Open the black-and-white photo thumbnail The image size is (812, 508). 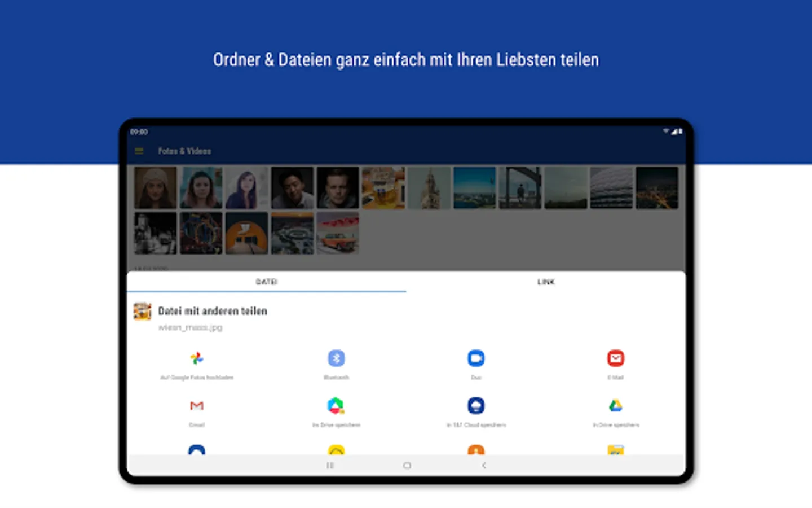[x=155, y=233]
